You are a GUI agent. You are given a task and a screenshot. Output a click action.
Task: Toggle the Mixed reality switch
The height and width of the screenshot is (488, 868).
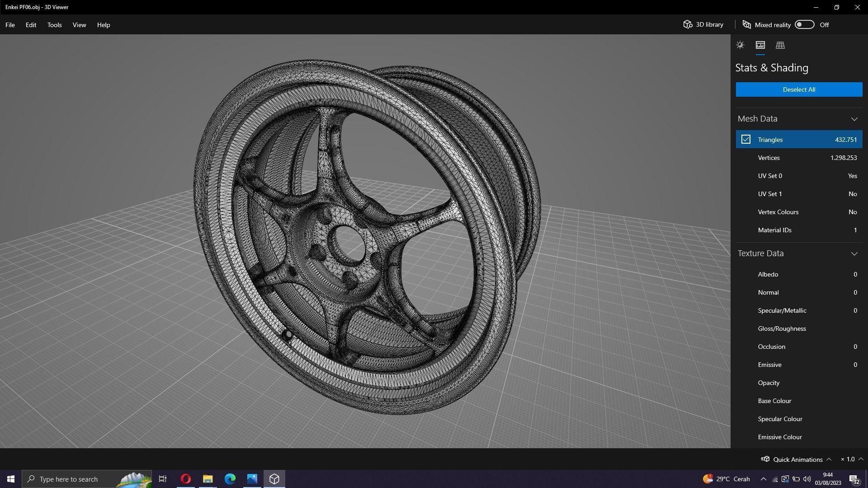pyautogui.click(x=804, y=24)
